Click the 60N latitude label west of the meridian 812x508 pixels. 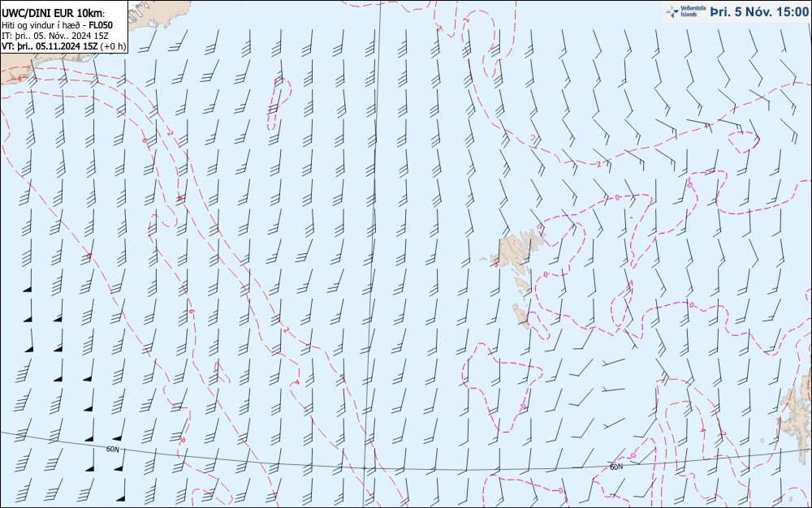tap(112, 450)
